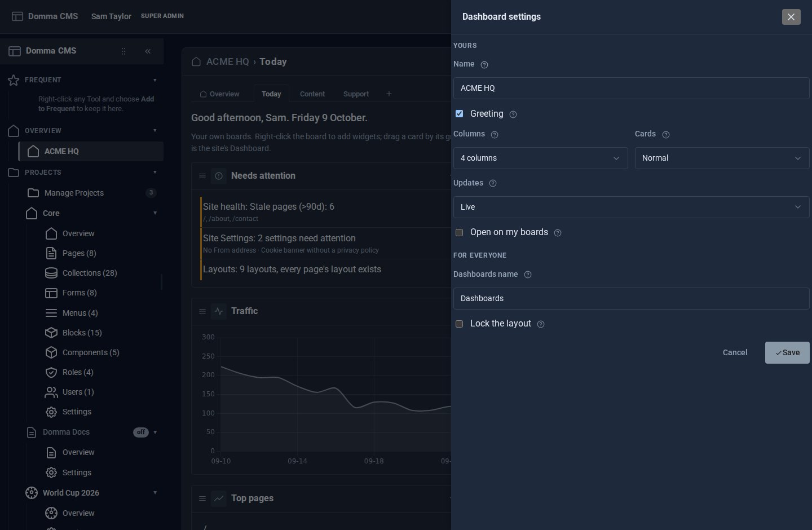The image size is (812, 530).
Task: Close the Dashboard settings panel
Action: 791,17
